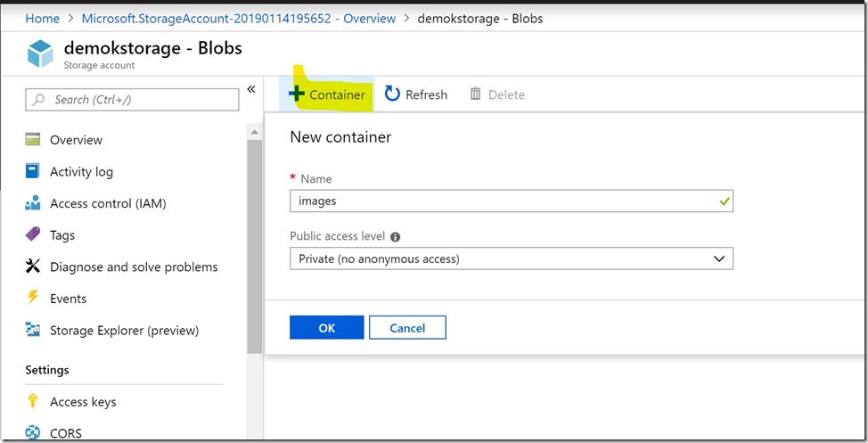The image size is (868, 443).
Task: Click the Cancel button
Action: (x=407, y=327)
